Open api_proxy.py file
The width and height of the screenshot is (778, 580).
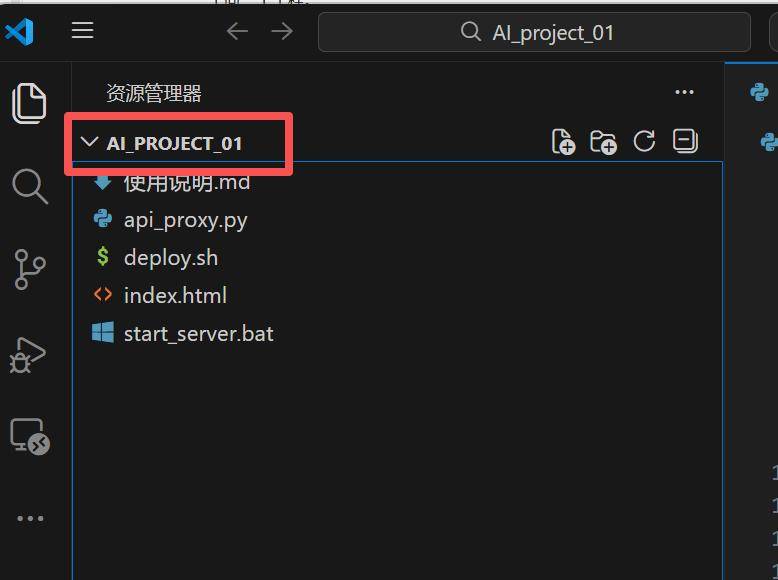pyautogui.click(x=185, y=220)
